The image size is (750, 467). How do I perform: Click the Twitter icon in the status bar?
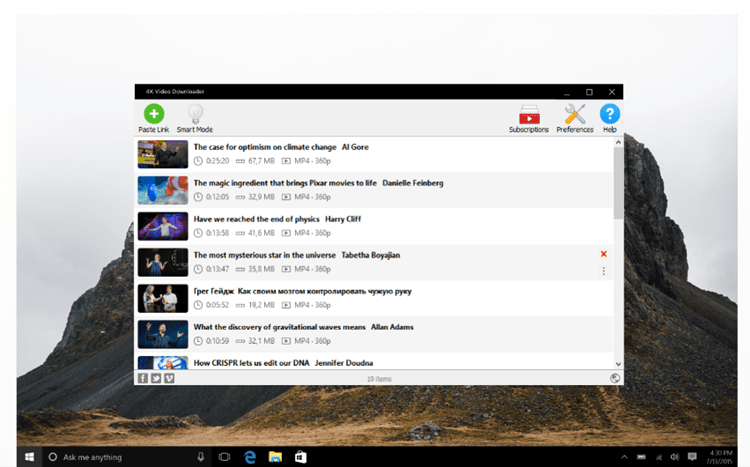[x=156, y=378]
